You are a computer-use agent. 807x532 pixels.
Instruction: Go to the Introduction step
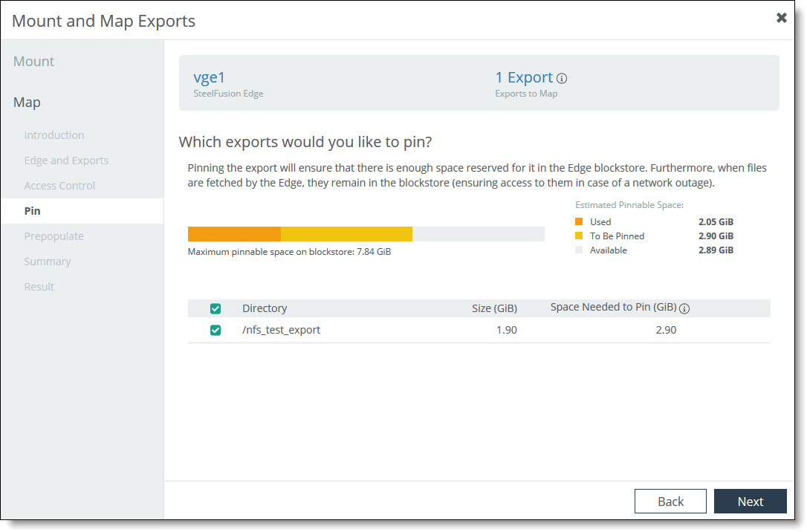pyautogui.click(x=54, y=135)
